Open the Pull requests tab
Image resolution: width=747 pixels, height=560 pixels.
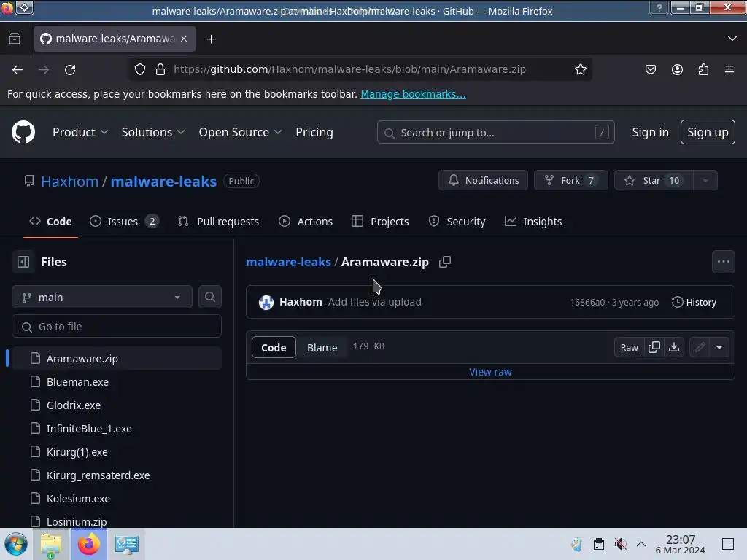point(218,222)
